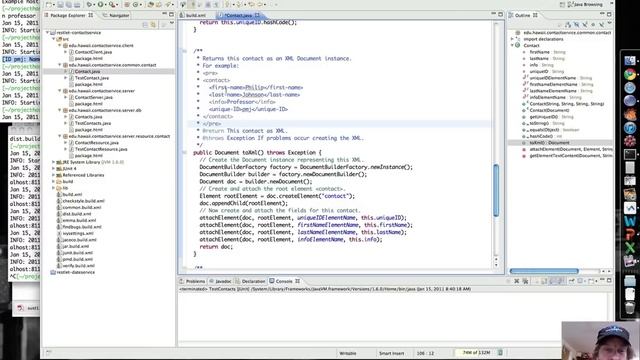Switch to the Problems tab

[193, 281]
